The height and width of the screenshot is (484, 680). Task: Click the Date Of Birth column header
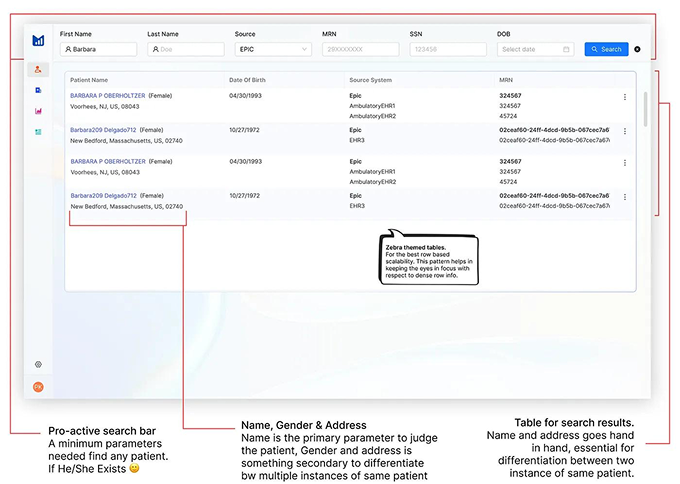pyautogui.click(x=247, y=80)
